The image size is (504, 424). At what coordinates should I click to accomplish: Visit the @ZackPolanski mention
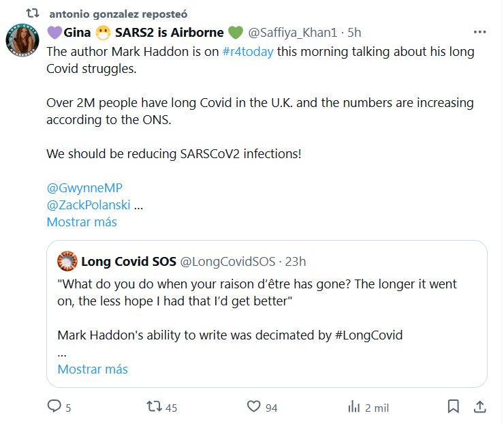89,204
